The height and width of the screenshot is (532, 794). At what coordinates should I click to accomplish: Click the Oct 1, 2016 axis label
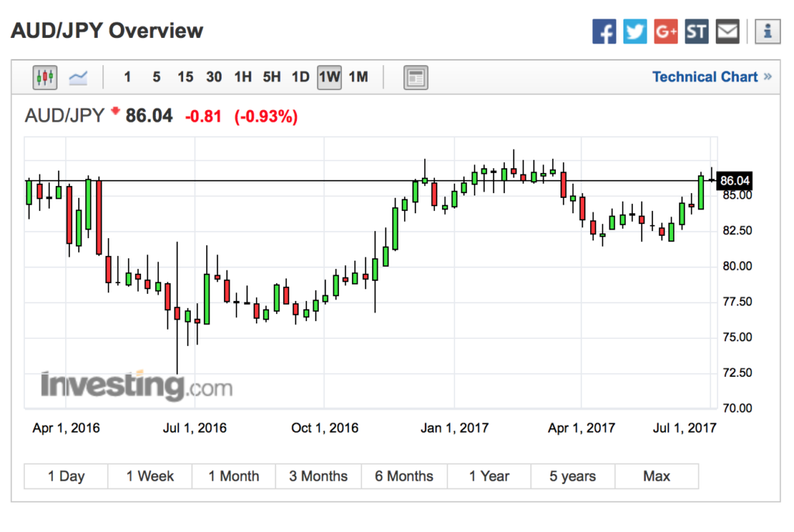tap(325, 428)
